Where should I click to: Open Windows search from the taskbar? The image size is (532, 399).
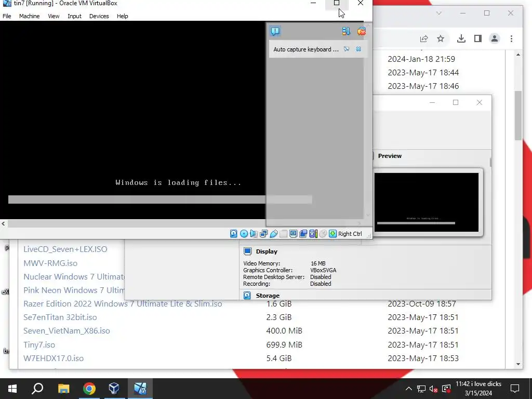tap(37, 389)
